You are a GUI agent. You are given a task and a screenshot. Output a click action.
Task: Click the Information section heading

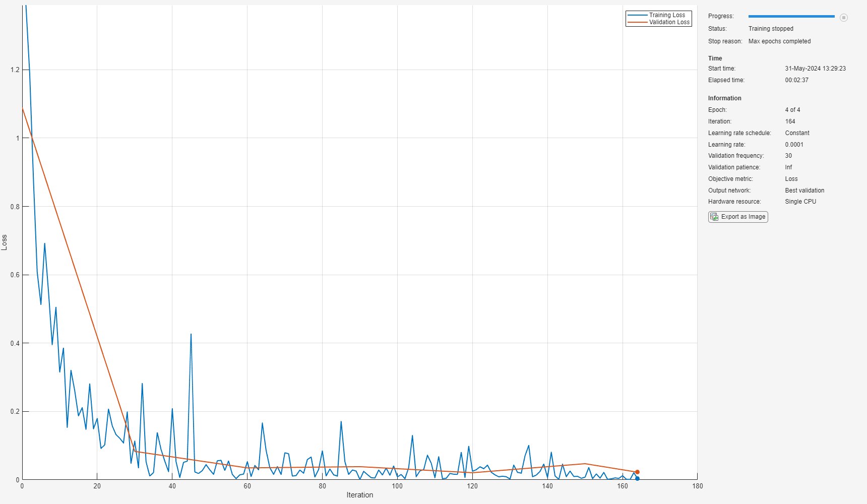(x=724, y=98)
